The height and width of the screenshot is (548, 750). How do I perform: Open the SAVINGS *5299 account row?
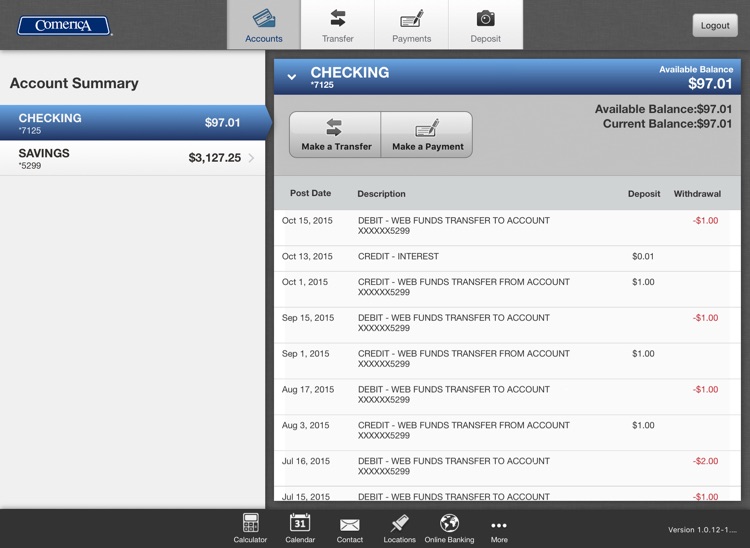coord(132,158)
